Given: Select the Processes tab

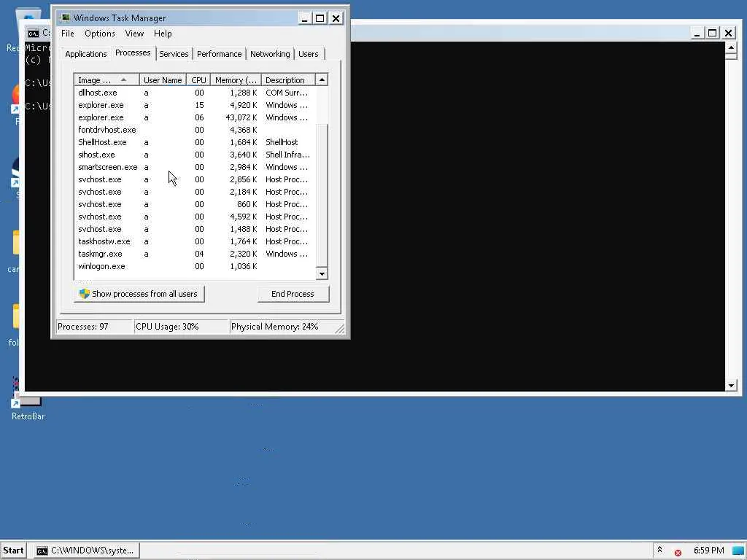Looking at the screenshot, I should click(x=133, y=52).
